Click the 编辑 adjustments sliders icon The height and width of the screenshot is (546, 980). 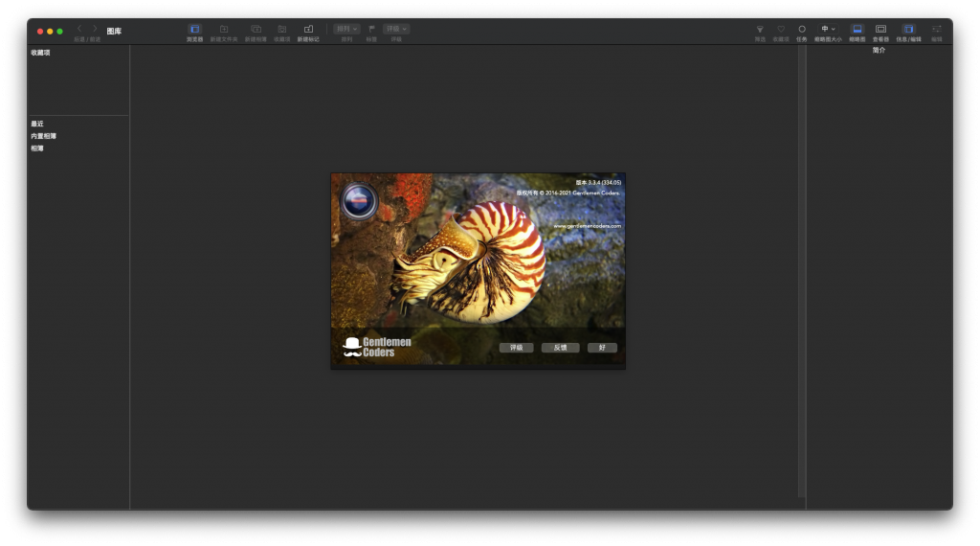pyautogui.click(x=937, y=30)
